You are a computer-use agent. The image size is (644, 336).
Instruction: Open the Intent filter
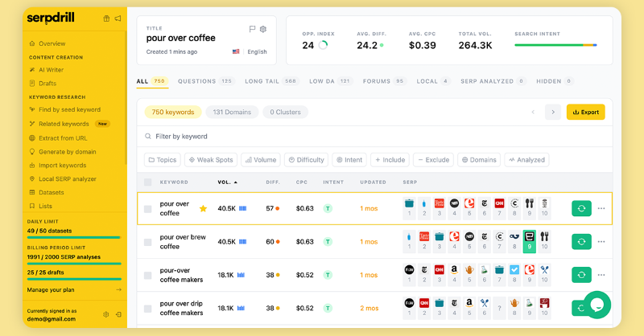click(349, 160)
